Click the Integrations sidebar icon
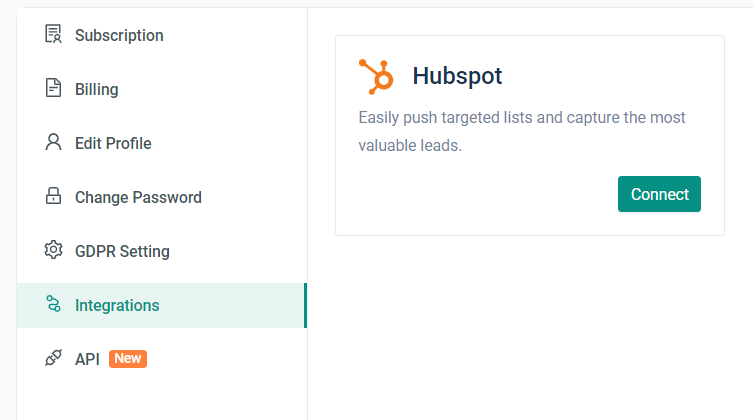Screen dimensions: 754x420 (x=54, y=305)
